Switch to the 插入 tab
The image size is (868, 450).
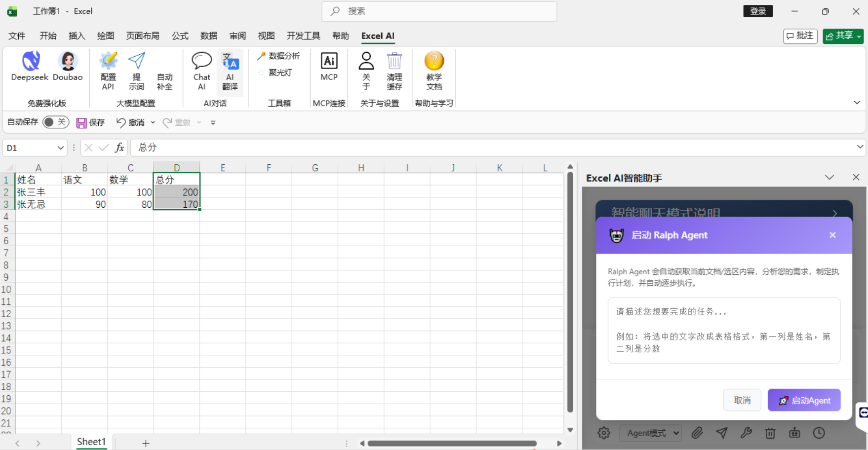[x=77, y=36]
